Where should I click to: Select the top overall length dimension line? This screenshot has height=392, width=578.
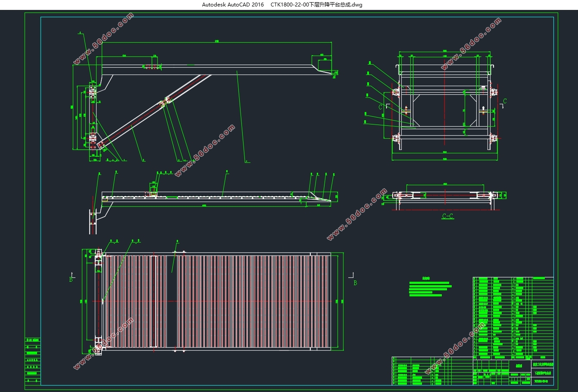(216, 42)
